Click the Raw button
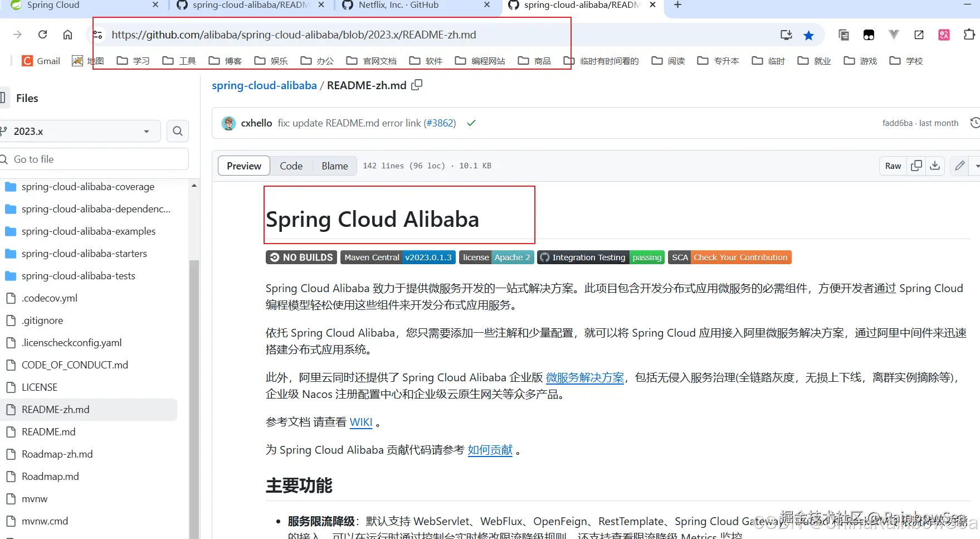The height and width of the screenshot is (539, 980). pos(893,166)
